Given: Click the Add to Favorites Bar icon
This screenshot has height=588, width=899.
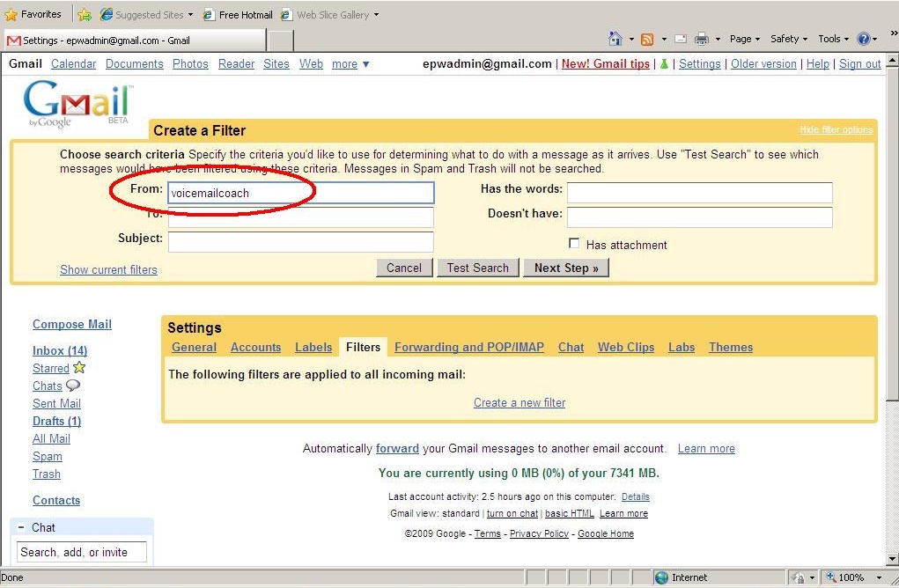Looking at the screenshot, I should [x=85, y=15].
